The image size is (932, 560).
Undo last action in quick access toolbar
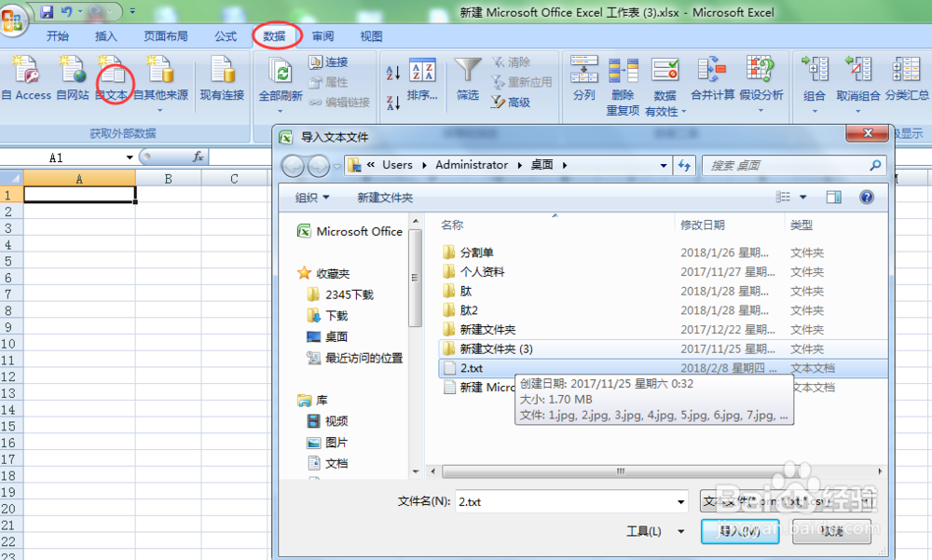[x=67, y=11]
